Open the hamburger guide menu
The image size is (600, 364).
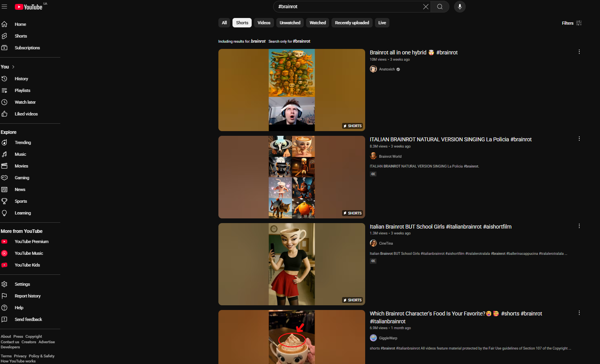pos(4,7)
